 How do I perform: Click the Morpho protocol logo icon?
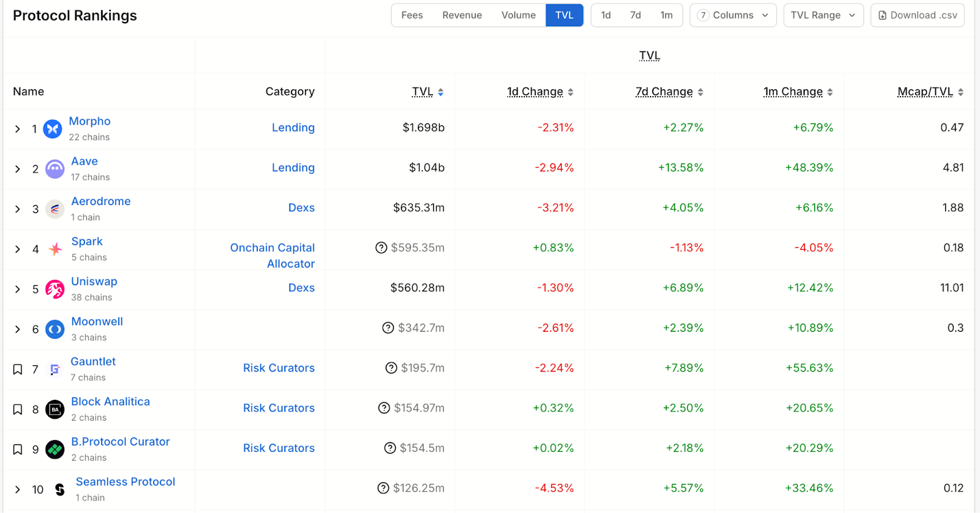pyautogui.click(x=53, y=129)
